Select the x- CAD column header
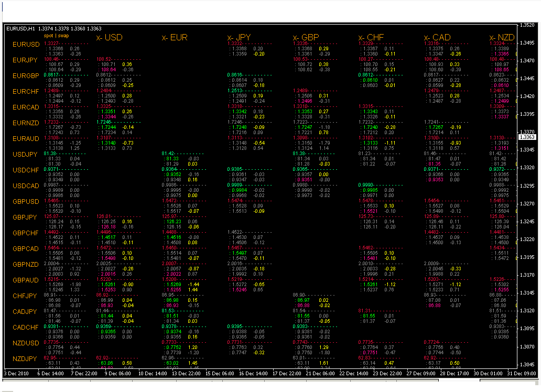541x392 pixels. 437,38
